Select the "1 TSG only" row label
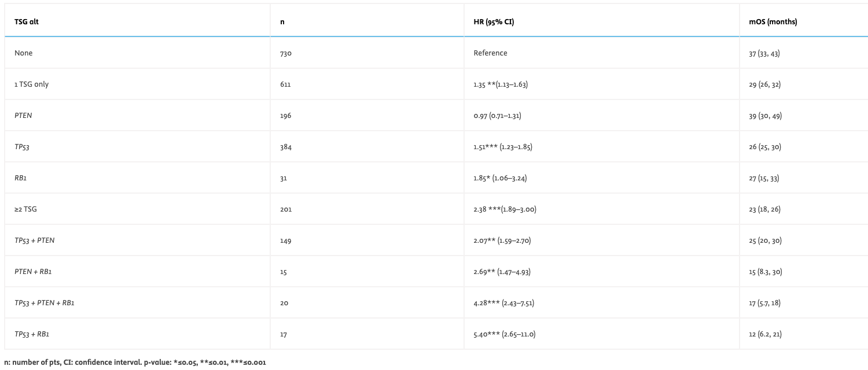 tap(32, 84)
